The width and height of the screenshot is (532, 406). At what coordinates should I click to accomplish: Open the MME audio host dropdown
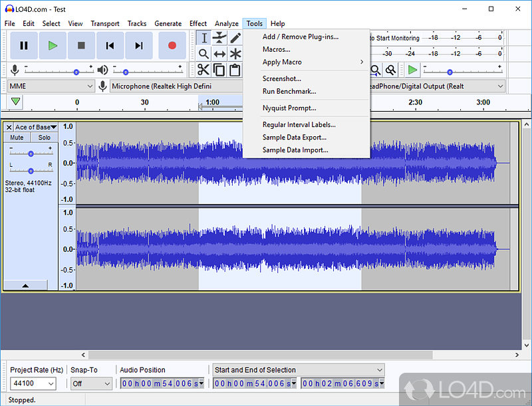(51, 86)
